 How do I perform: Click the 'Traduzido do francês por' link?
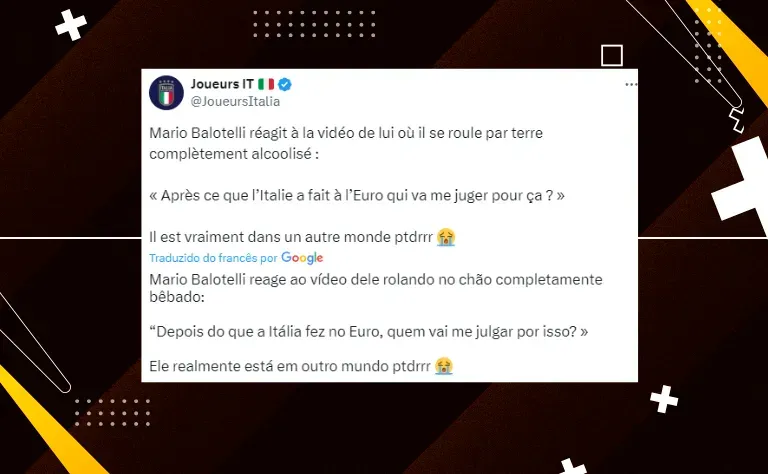pos(213,258)
